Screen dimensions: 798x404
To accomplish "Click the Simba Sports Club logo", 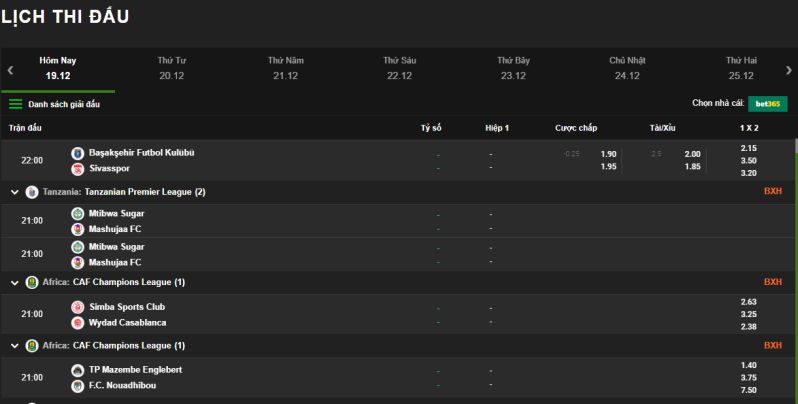I will coord(78,307).
